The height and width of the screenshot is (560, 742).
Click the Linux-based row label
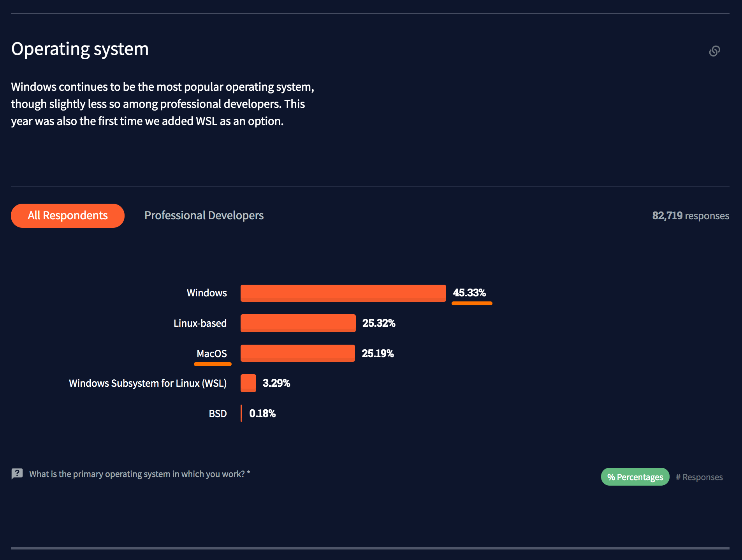pyautogui.click(x=200, y=323)
